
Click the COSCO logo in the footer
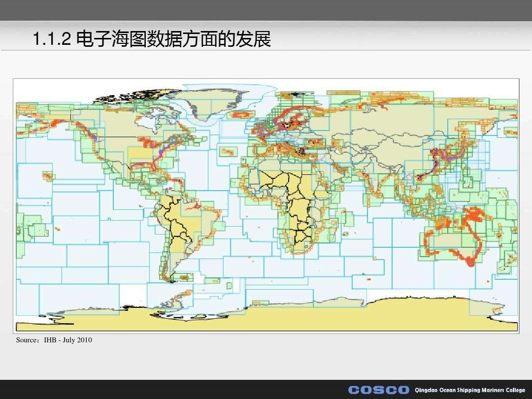tap(379, 390)
